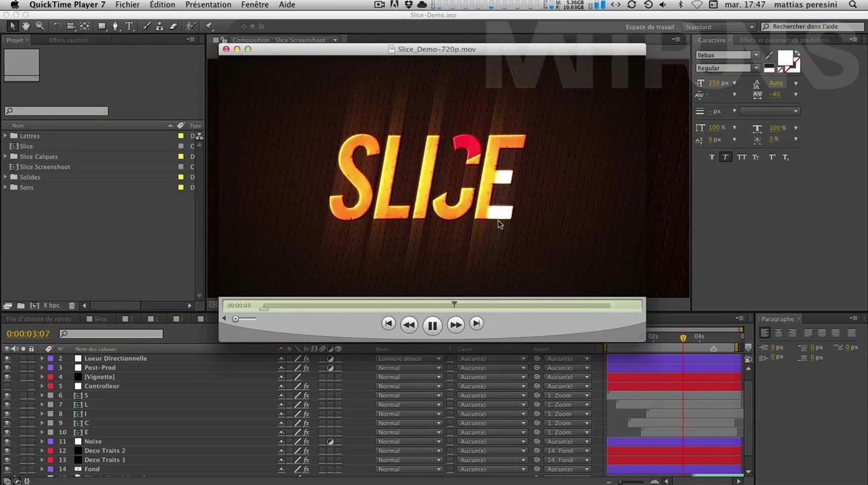Image resolution: width=868 pixels, height=485 pixels.
Task: Pick the Pen tool
Action: [116, 26]
